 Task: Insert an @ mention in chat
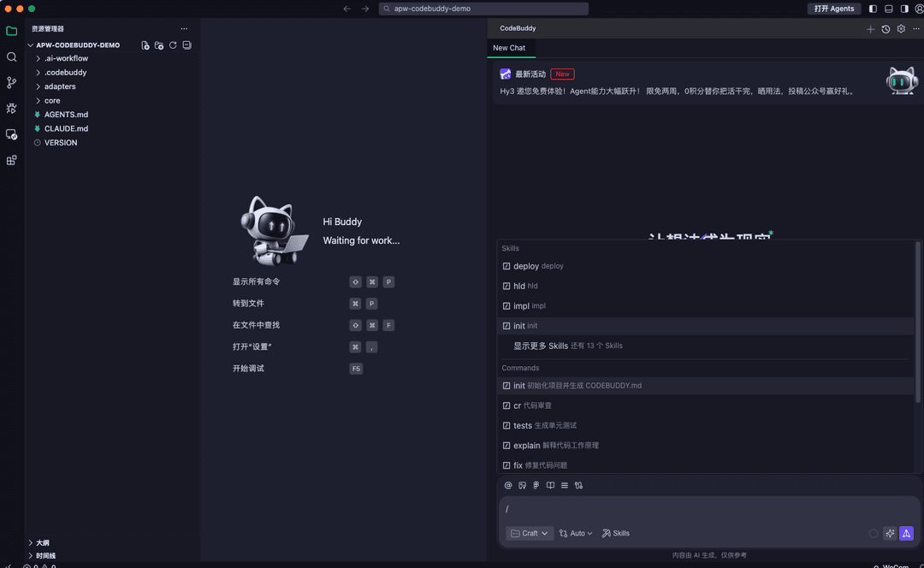(508, 486)
